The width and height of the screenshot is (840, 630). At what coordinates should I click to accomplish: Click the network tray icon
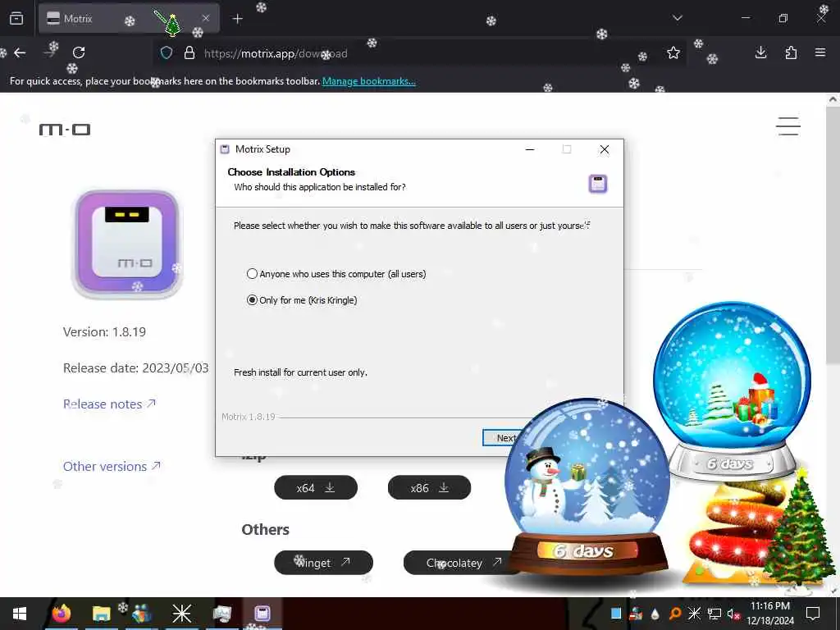[x=714, y=614]
